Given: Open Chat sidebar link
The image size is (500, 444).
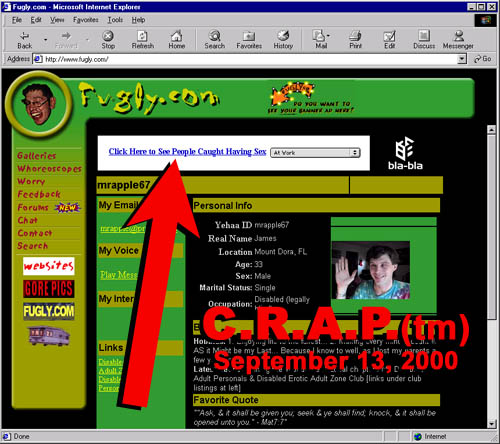Looking at the screenshot, I should (27, 220).
